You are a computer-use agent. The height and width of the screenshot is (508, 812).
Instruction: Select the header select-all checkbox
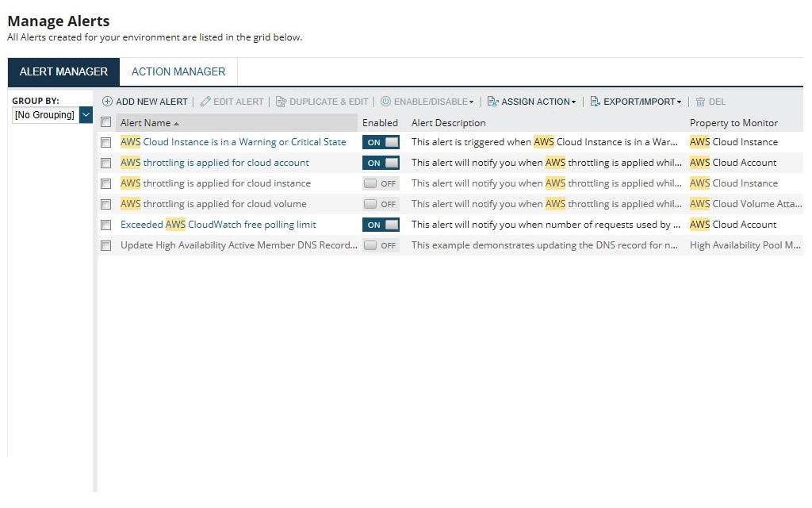coord(106,122)
